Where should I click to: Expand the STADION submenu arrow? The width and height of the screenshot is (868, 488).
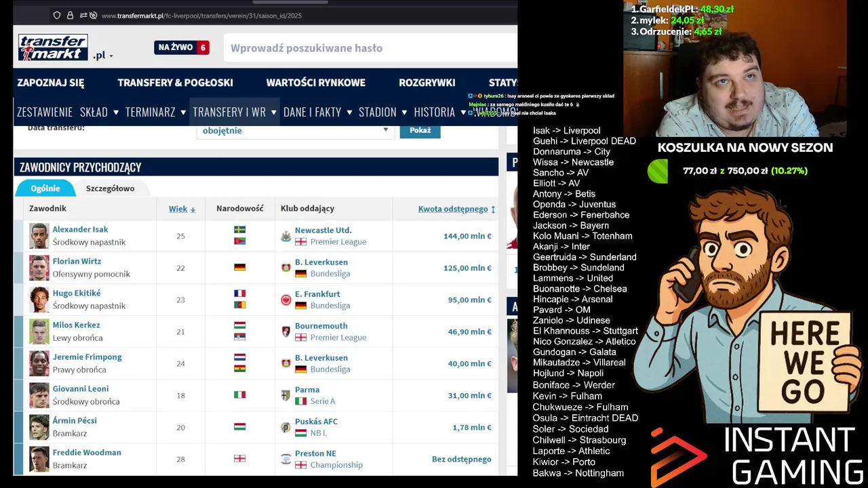[x=404, y=113]
